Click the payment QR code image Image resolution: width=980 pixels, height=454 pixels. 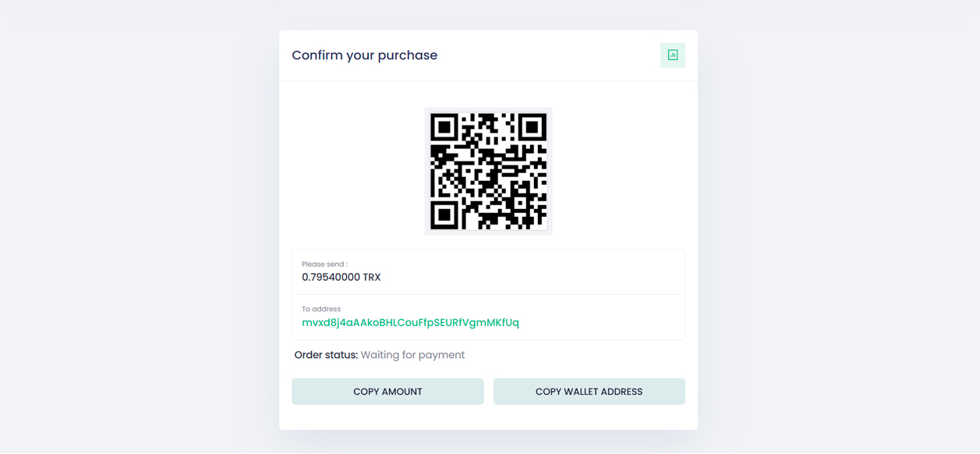click(488, 172)
